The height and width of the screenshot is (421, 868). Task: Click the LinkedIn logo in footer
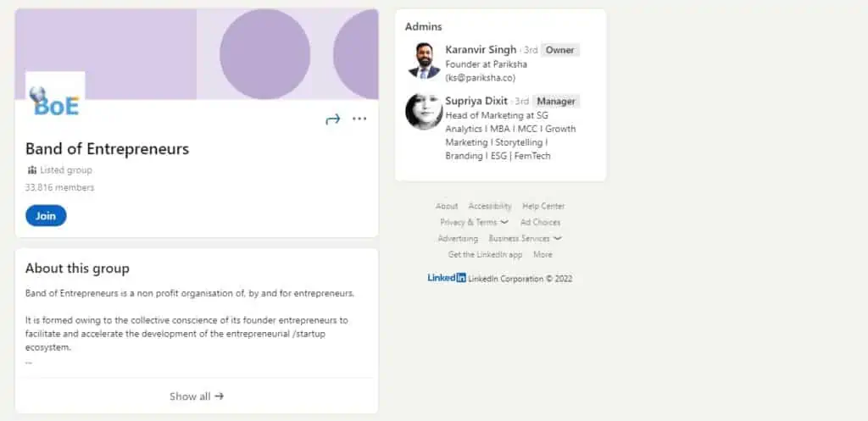[x=447, y=278]
